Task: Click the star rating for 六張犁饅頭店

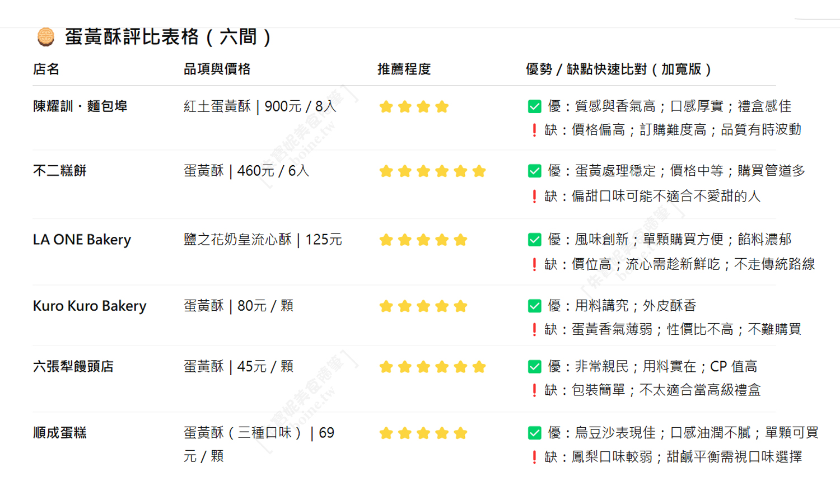Action: [432, 367]
